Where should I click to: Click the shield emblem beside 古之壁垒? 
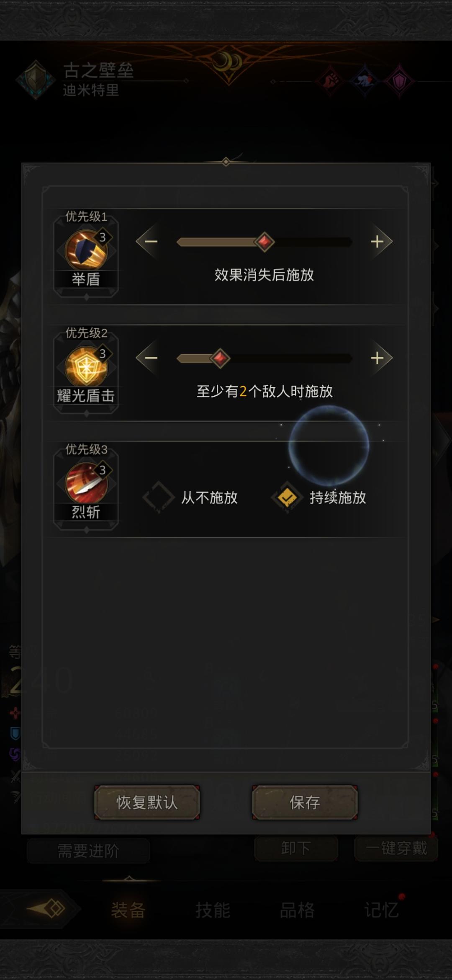pyautogui.click(x=36, y=80)
